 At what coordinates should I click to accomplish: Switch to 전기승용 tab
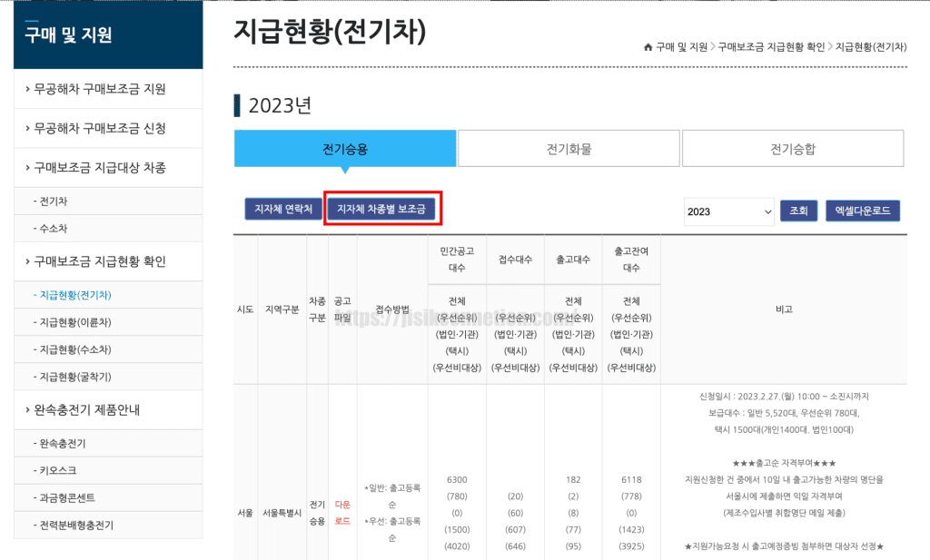[345, 149]
